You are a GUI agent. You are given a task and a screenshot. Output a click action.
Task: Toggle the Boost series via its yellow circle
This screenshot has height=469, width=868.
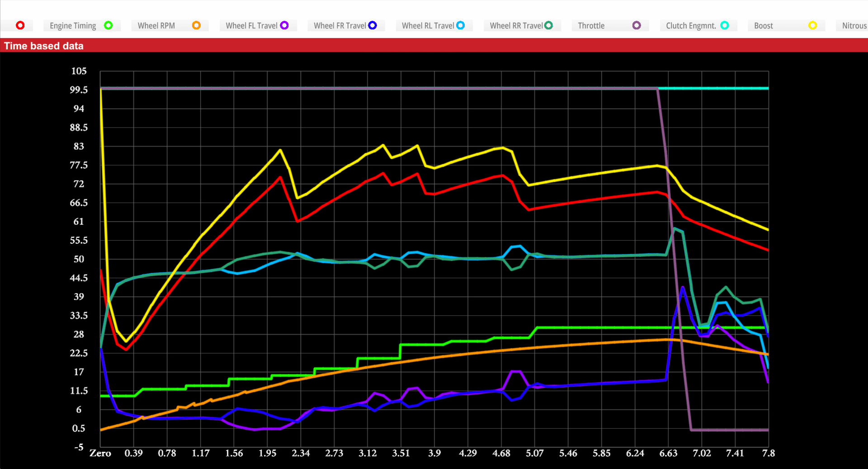click(x=812, y=25)
